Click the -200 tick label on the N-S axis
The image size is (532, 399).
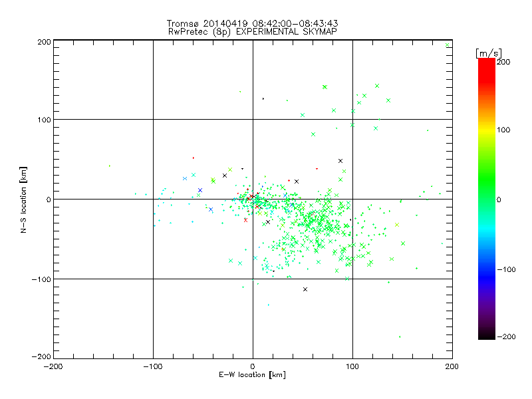[41, 356]
